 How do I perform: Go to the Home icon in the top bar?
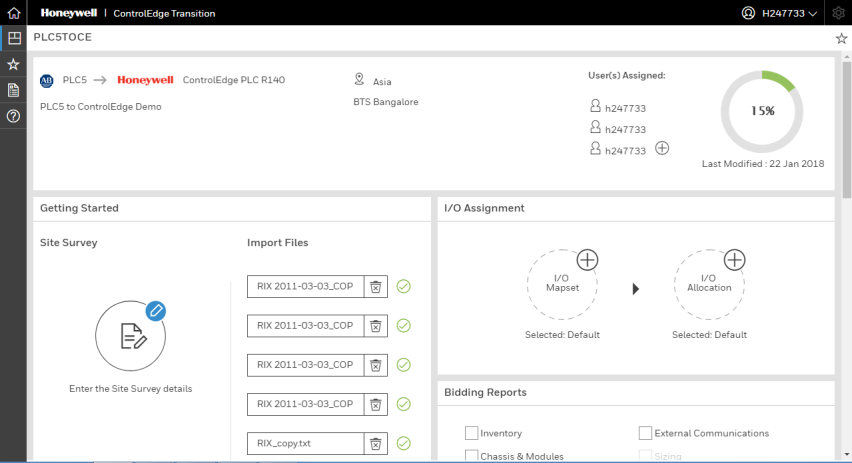14,12
